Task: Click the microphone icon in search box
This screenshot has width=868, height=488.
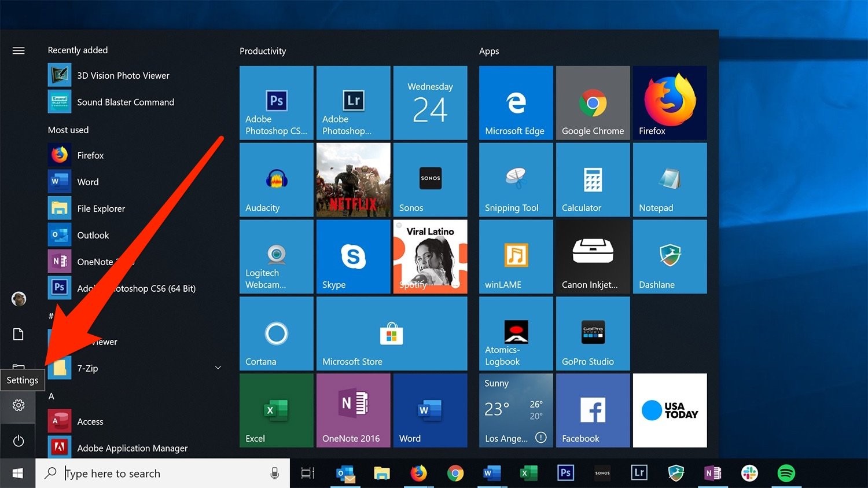Action: click(275, 474)
